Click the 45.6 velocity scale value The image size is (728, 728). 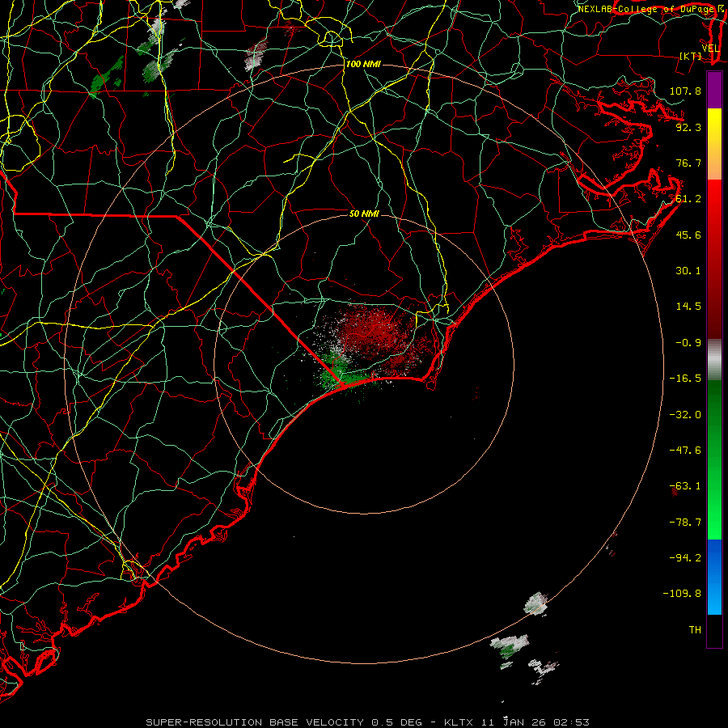coord(688,235)
